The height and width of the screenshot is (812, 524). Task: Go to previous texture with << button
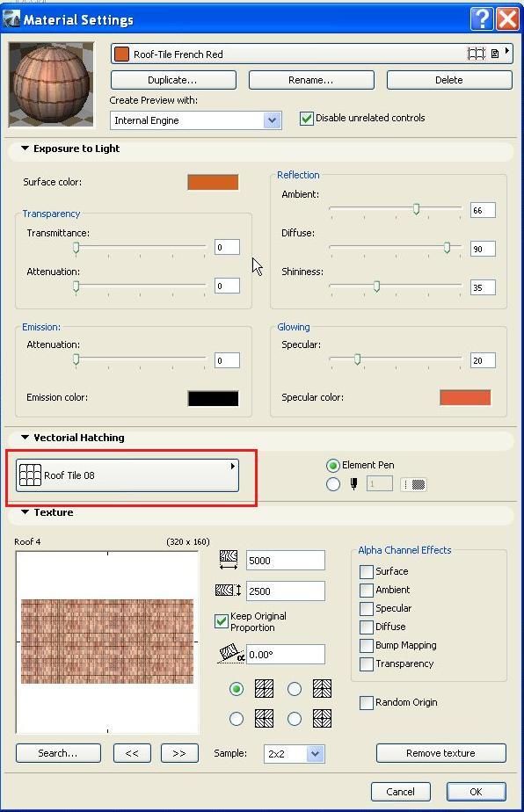(x=132, y=753)
